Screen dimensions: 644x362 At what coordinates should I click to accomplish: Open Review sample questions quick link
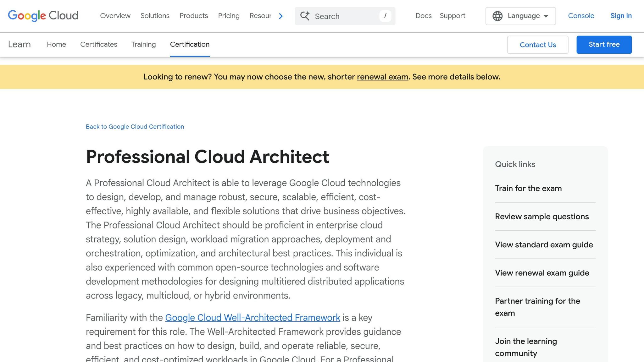pyautogui.click(x=542, y=217)
